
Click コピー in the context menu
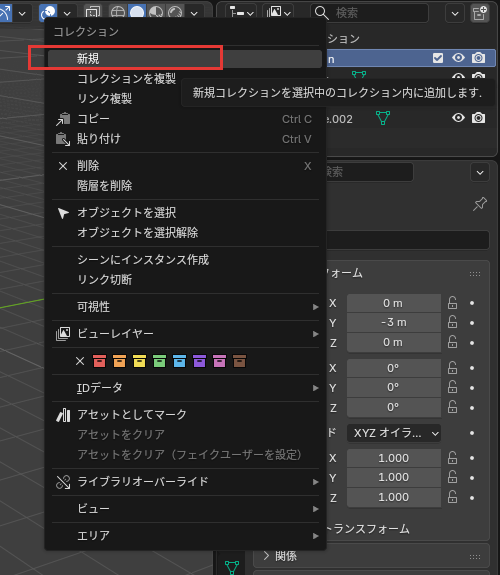pyautogui.click(x=185, y=119)
